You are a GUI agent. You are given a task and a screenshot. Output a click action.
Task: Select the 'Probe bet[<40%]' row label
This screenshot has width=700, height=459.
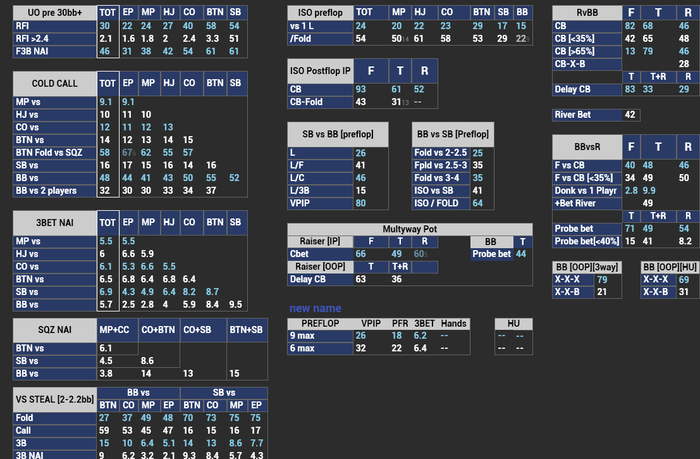coord(587,241)
